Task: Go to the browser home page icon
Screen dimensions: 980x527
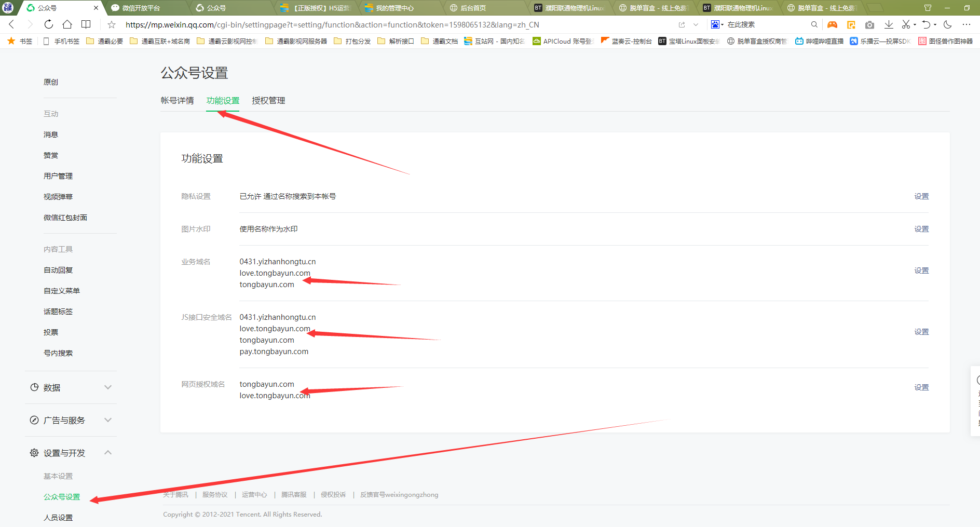Action: [67, 24]
